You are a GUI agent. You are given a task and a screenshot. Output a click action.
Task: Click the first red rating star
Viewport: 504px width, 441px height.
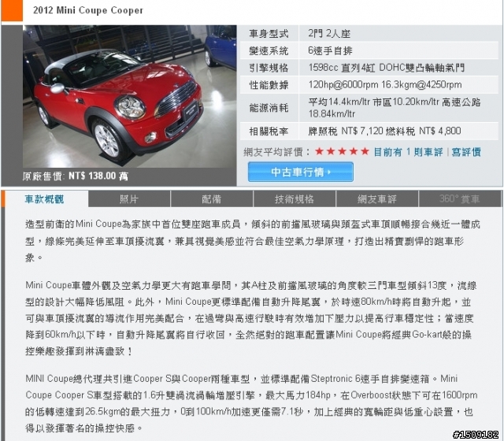[319, 151]
